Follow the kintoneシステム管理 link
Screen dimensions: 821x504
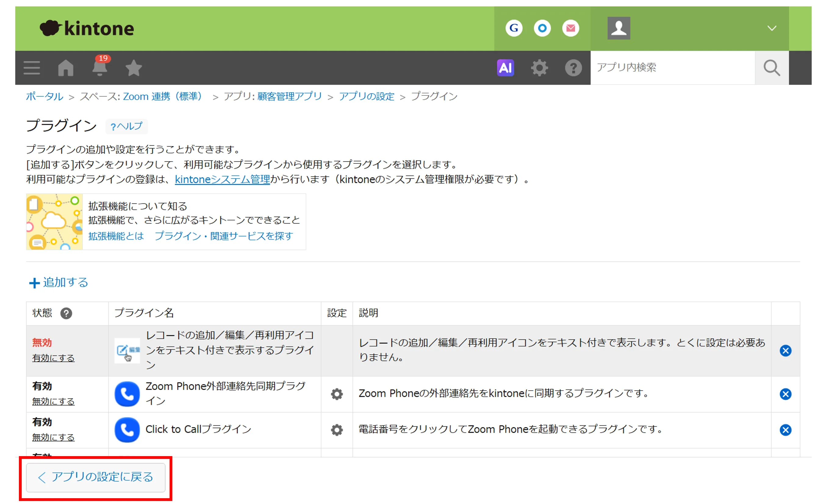(x=222, y=180)
